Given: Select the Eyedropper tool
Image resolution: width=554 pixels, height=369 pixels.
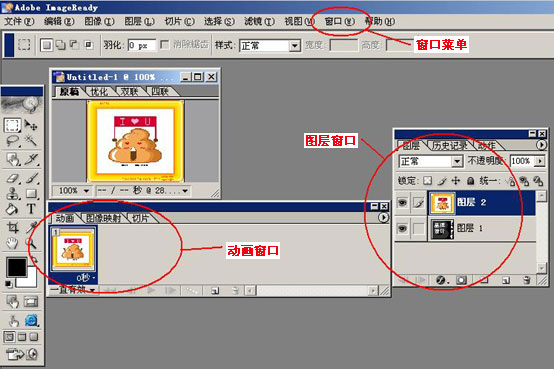Looking at the screenshot, I should coord(32,227).
